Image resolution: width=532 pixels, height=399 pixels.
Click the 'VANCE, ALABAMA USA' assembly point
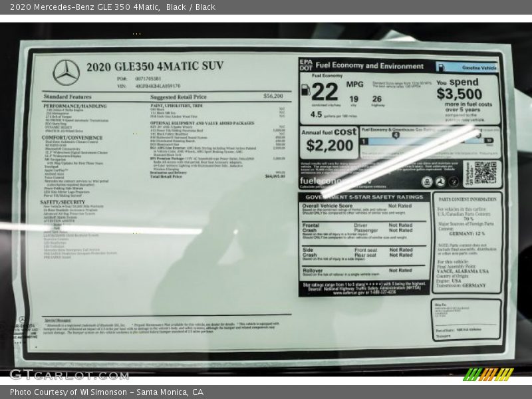[x=463, y=271]
